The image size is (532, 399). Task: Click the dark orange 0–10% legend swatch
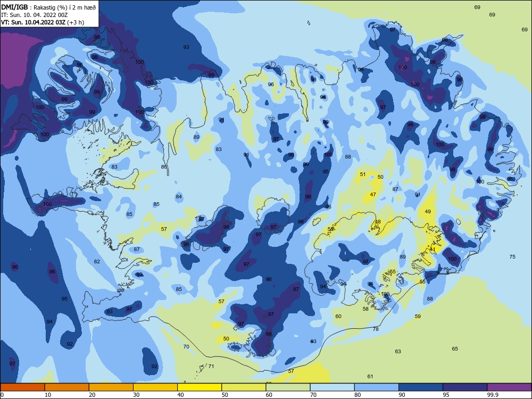click(22, 387)
